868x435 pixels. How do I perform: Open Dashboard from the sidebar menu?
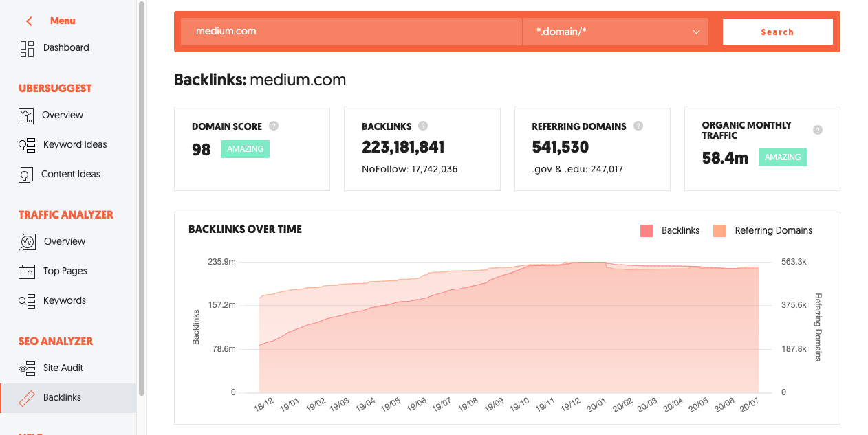point(66,48)
